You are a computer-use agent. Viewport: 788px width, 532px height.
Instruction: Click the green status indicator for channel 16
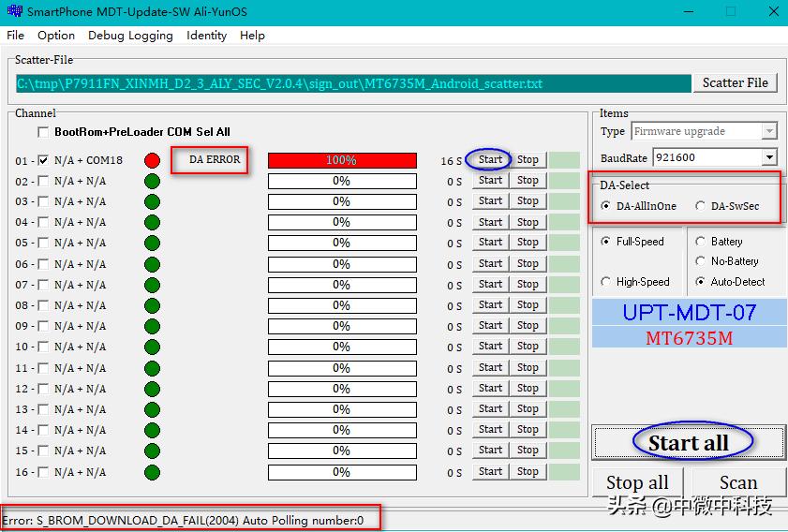152,472
